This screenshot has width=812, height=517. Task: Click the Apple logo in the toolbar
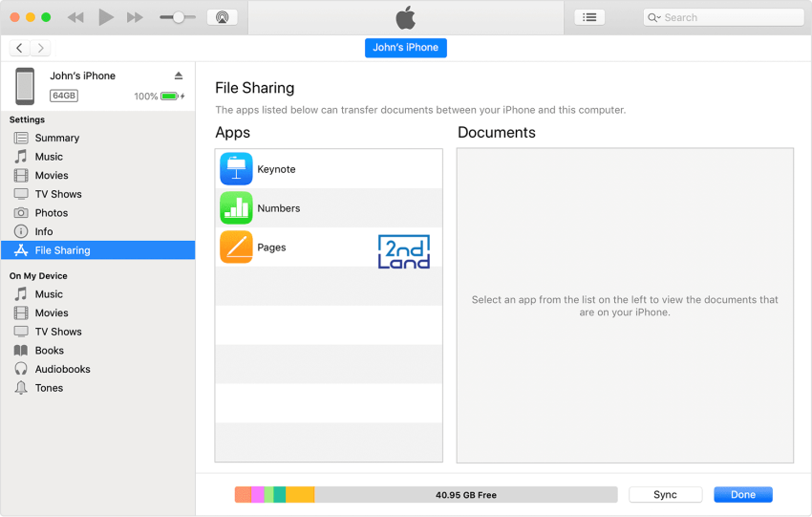[x=405, y=17]
